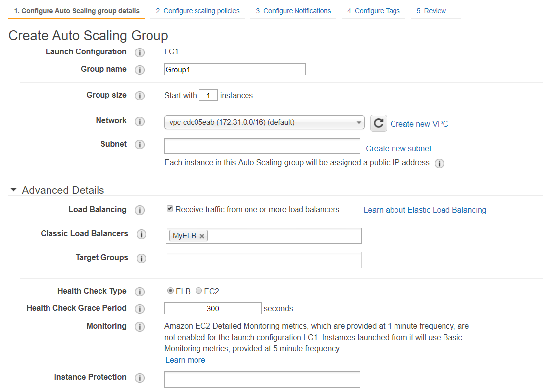
Task: Click the refresh button next to Network
Action: (x=379, y=123)
